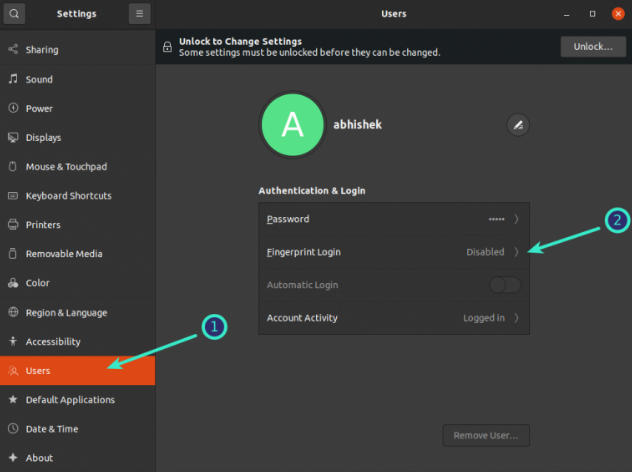
Task: Click the Accessibility figure icon
Action: [13, 341]
